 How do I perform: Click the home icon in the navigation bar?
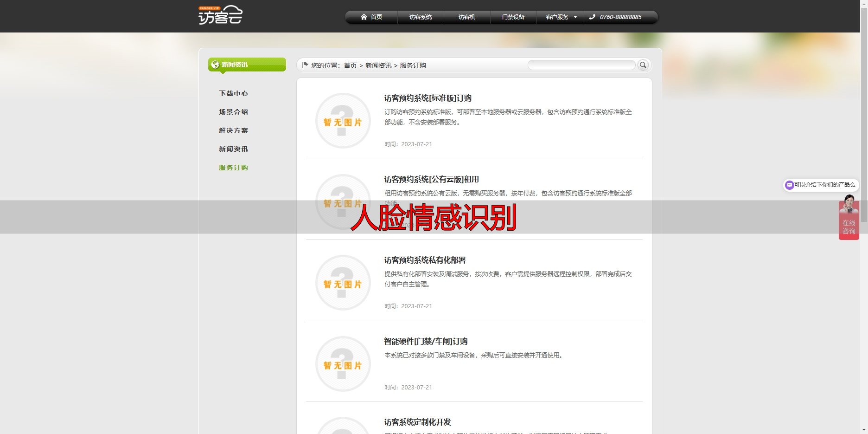click(364, 17)
